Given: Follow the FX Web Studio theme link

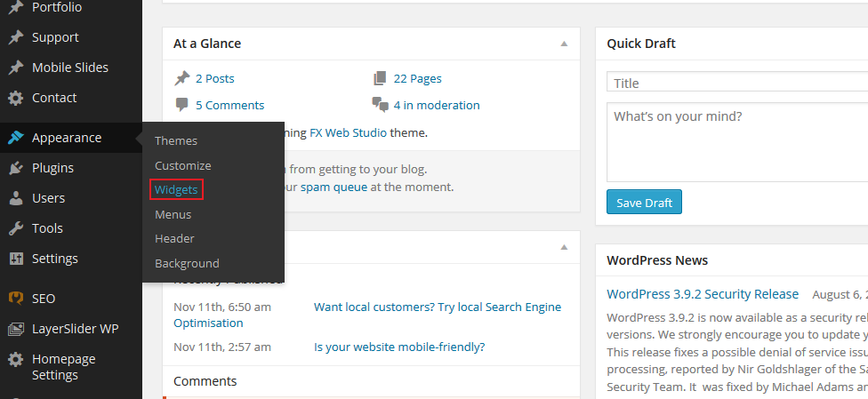Looking at the screenshot, I should 349,132.
